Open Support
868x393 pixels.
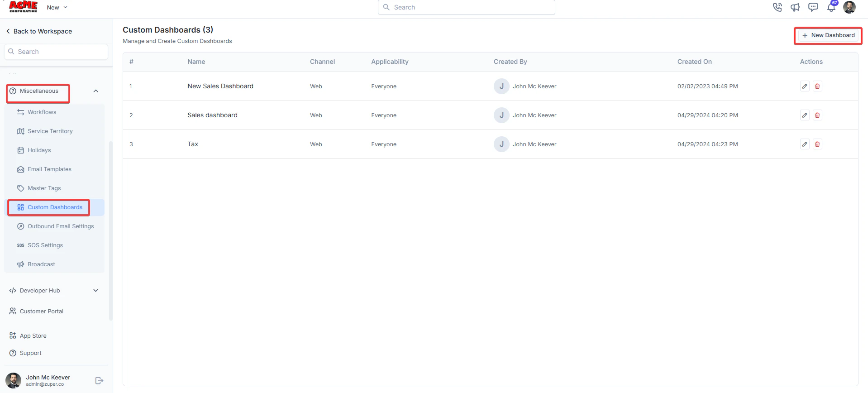point(30,353)
